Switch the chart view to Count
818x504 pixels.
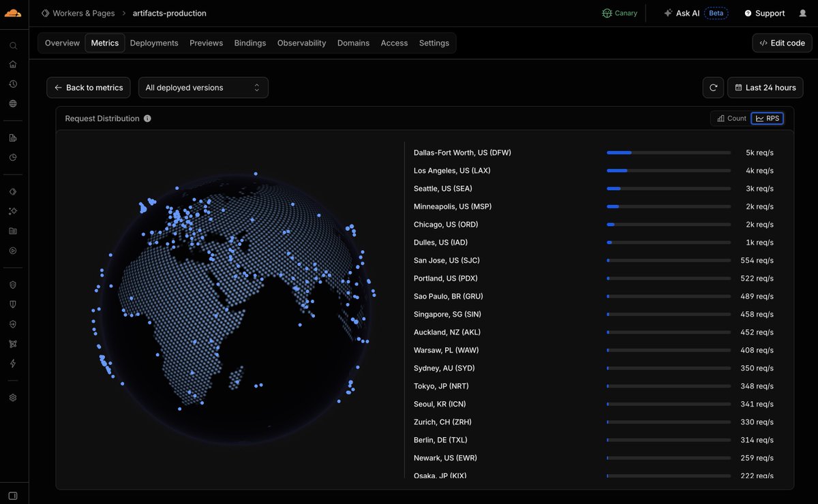[731, 119]
